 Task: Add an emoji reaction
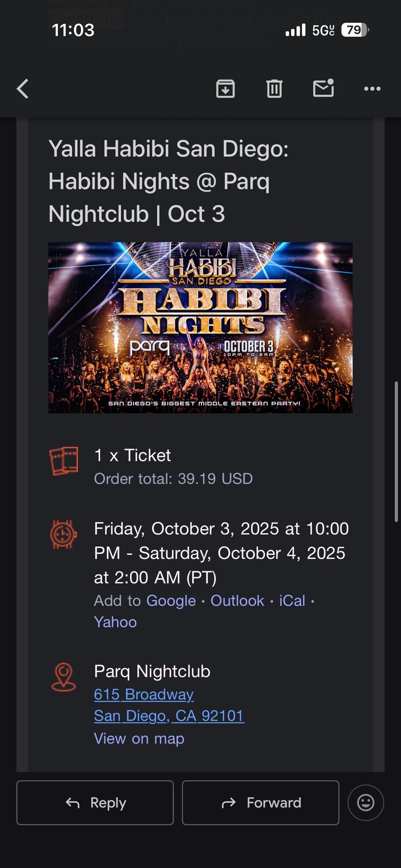click(x=366, y=802)
